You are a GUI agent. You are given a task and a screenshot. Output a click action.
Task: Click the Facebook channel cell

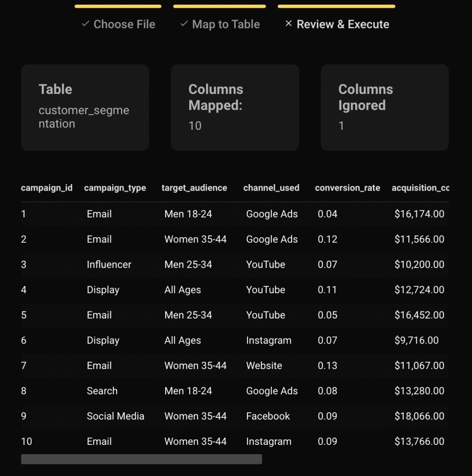click(268, 416)
